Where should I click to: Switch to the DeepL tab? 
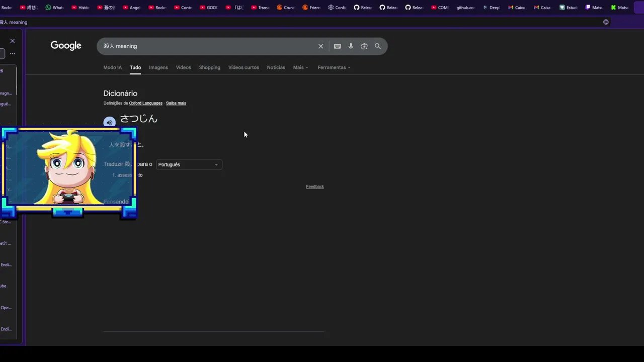[x=491, y=8]
